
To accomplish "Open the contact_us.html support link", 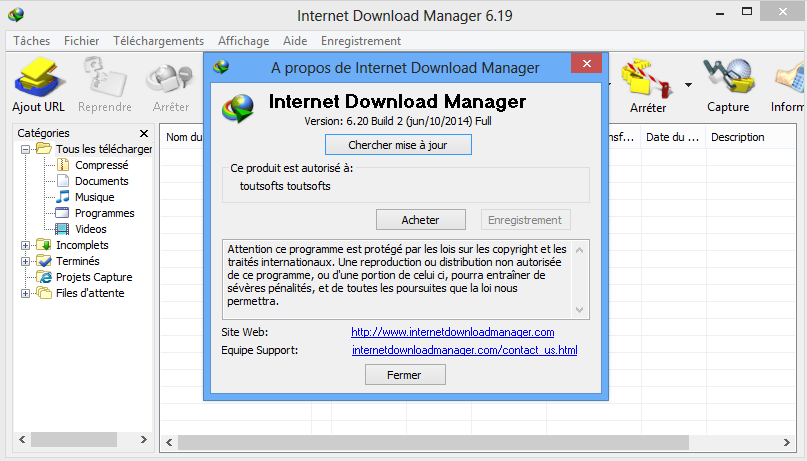I will coord(464,350).
